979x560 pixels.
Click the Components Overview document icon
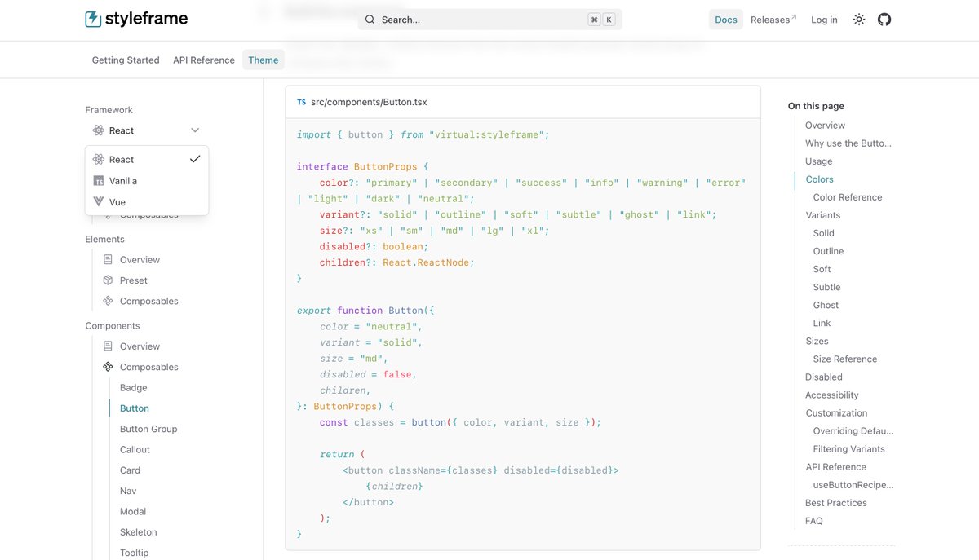click(x=108, y=346)
